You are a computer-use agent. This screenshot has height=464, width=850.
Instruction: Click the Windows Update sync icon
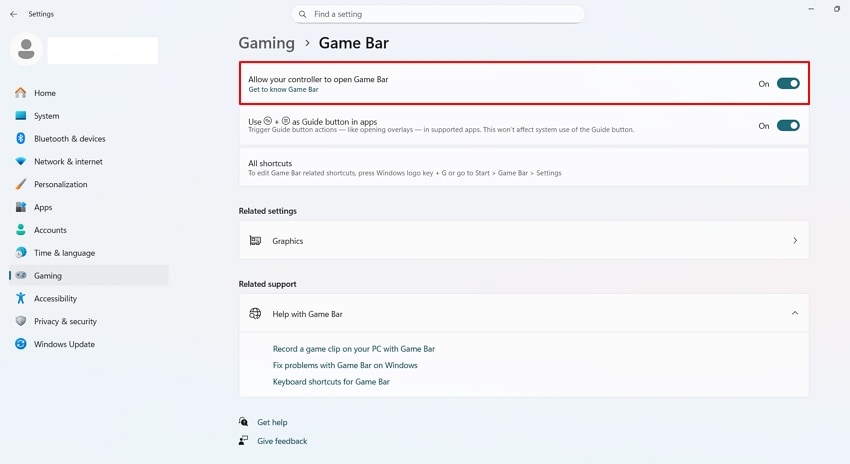pos(21,344)
